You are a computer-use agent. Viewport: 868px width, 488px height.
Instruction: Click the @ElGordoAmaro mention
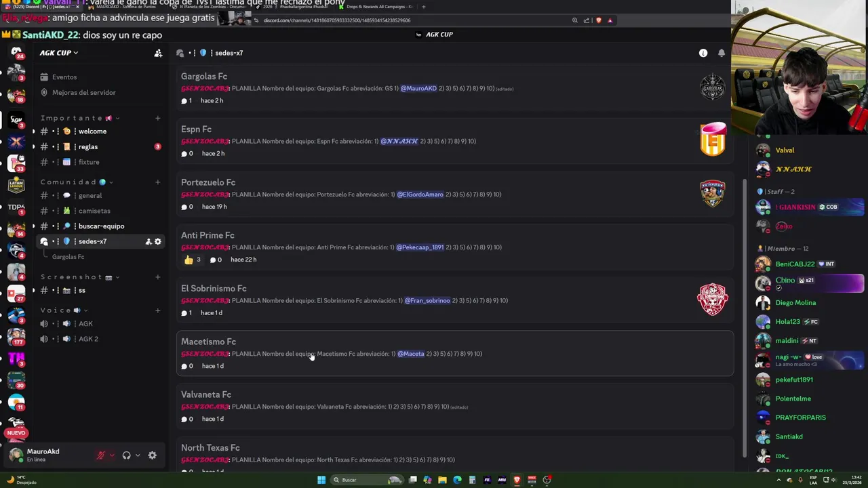(420, 195)
